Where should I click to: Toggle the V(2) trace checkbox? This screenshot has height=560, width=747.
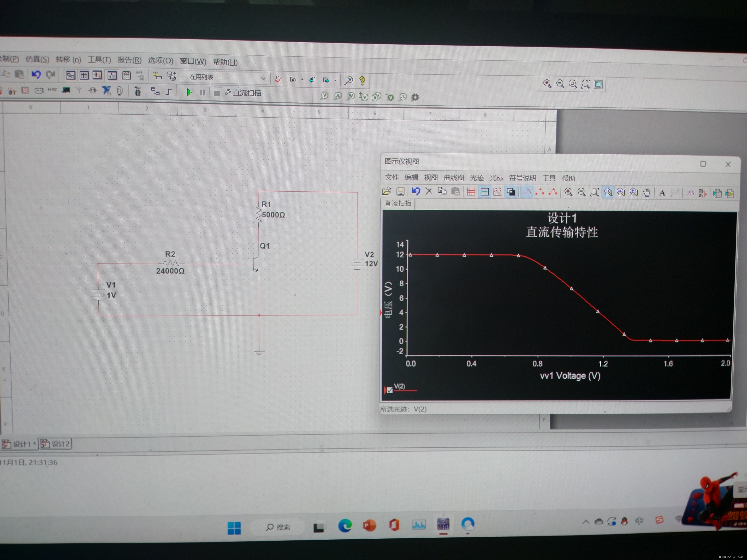pos(389,390)
